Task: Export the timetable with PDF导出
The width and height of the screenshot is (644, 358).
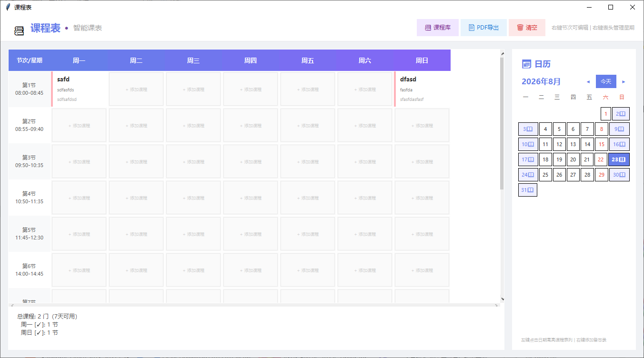Action: click(483, 28)
